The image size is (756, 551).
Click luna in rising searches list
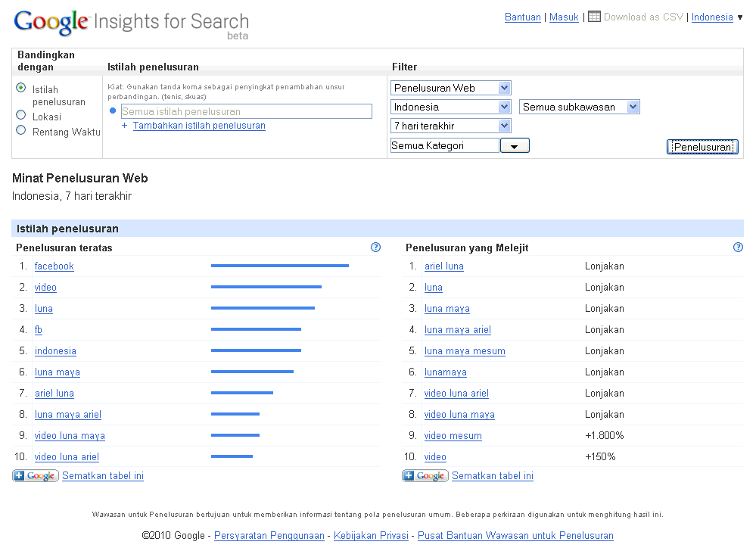point(434,288)
